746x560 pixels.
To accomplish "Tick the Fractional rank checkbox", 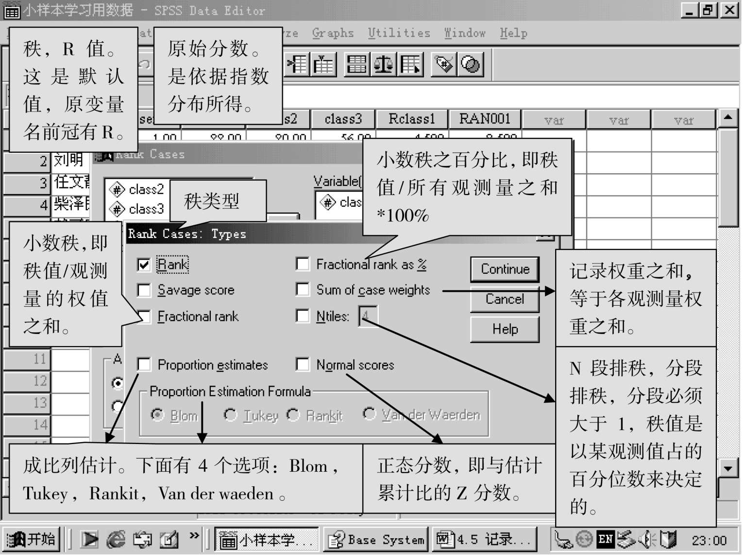I will tap(144, 316).
